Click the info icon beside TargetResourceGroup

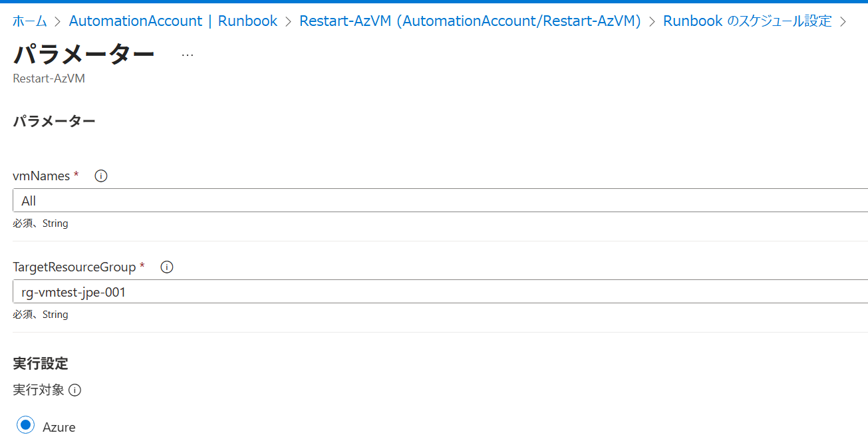pos(167,267)
